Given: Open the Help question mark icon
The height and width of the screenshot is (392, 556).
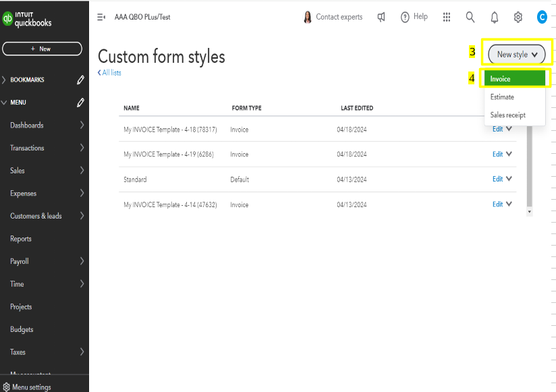Looking at the screenshot, I should pos(406,17).
